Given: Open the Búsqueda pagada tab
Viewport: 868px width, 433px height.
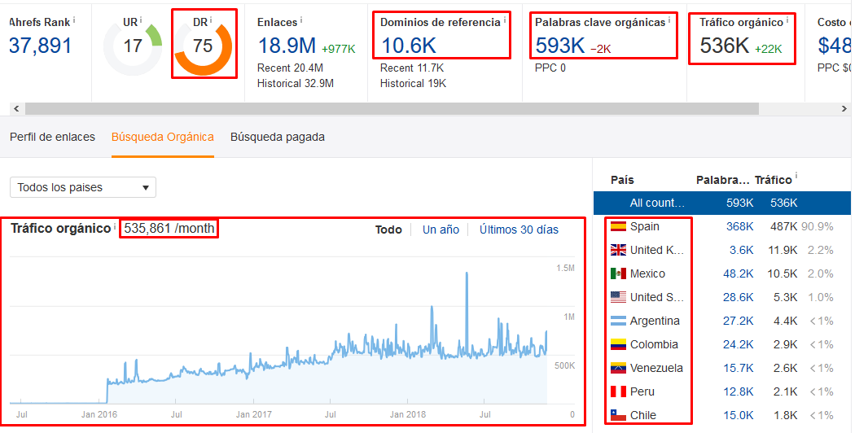Looking at the screenshot, I should 278,137.
